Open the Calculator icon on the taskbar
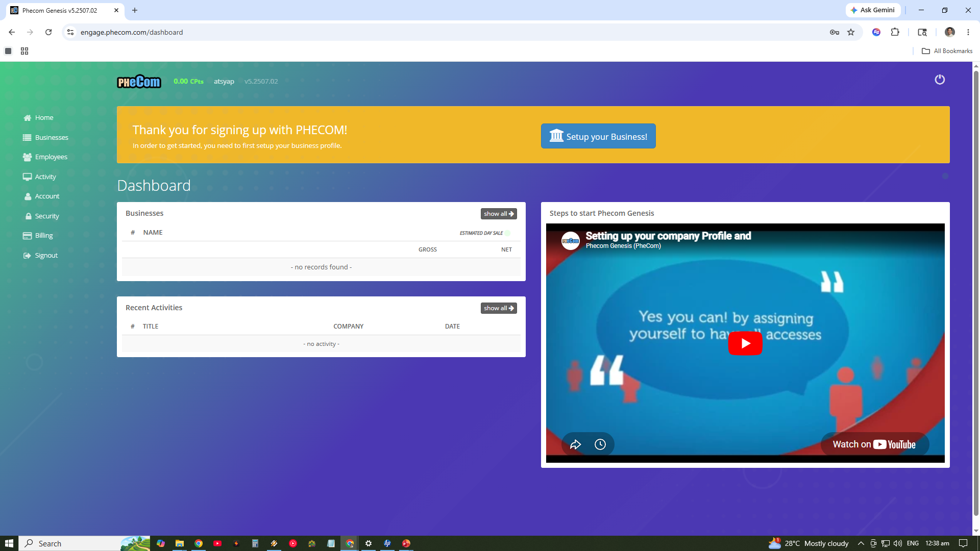This screenshot has height=551, width=980. coord(255,543)
